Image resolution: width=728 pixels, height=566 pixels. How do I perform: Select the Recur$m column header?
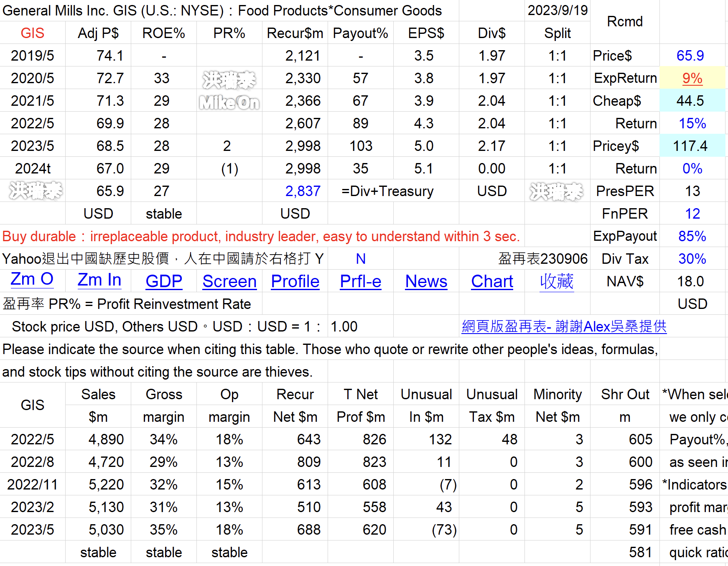pos(295,33)
